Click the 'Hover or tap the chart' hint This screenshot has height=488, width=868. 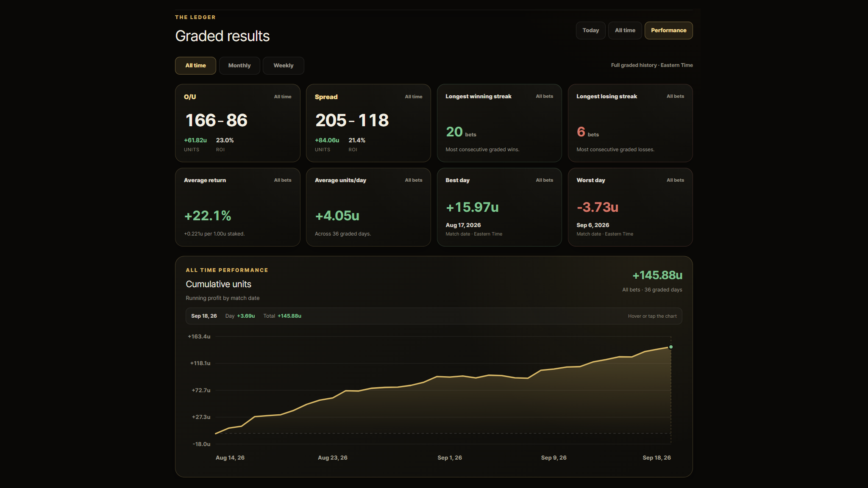pos(652,316)
